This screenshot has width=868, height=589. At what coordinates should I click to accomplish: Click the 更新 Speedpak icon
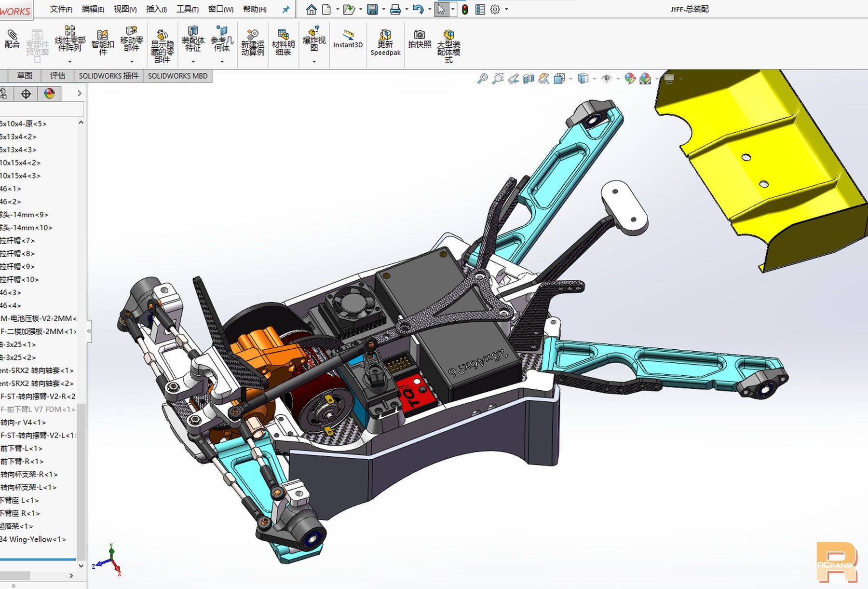coord(385,42)
